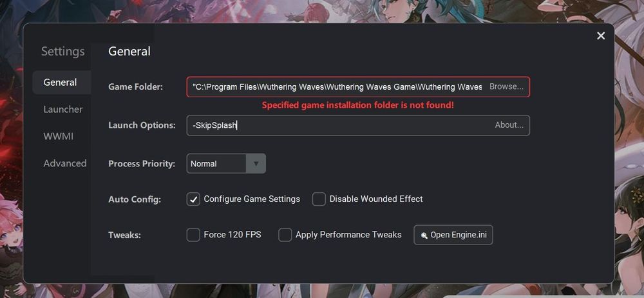Click Browse... to pick game folder
The height and width of the screenshot is (298, 644).
tap(506, 87)
